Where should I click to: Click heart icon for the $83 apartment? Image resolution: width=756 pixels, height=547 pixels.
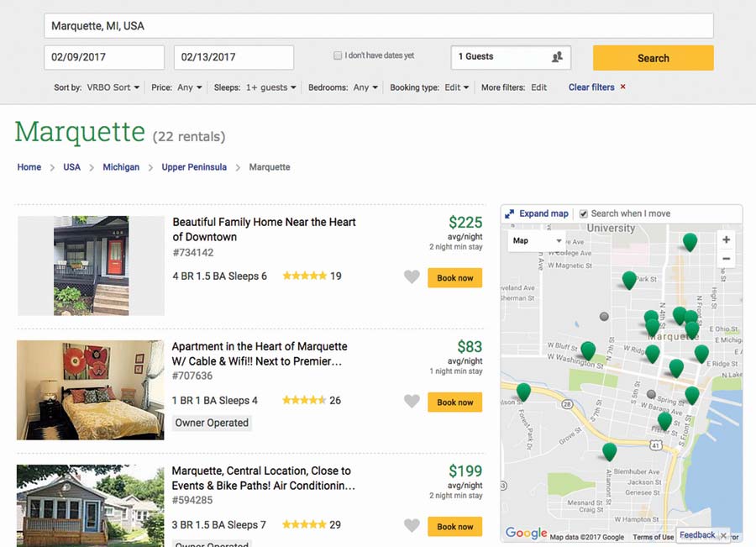[x=412, y=402]
